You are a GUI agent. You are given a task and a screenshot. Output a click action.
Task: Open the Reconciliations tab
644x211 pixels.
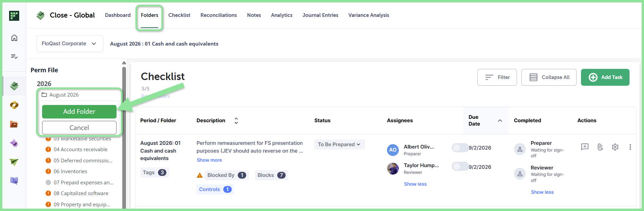[219, 15]
